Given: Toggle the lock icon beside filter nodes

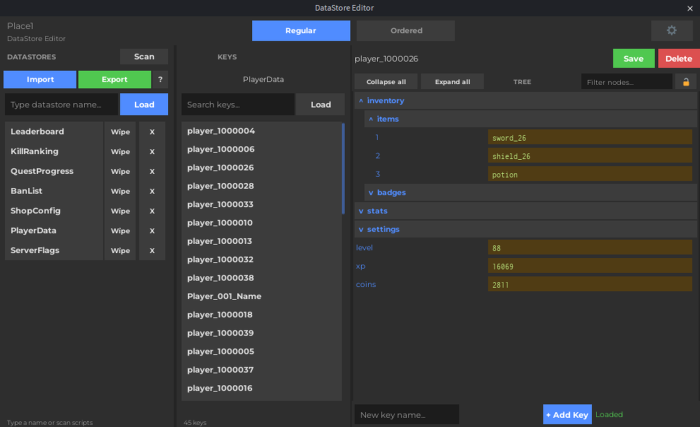Looking at the screenshot, I should [686, 82].
